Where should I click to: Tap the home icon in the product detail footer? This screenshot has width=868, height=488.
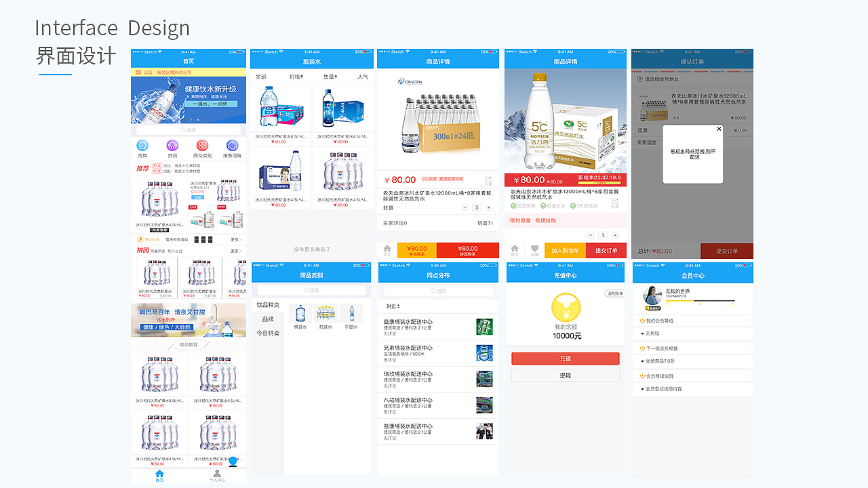[387, 250]
